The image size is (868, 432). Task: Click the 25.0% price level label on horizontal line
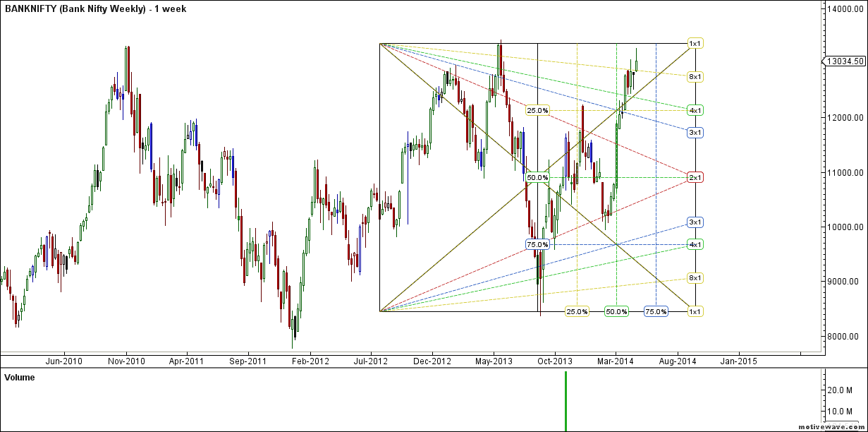537,111
